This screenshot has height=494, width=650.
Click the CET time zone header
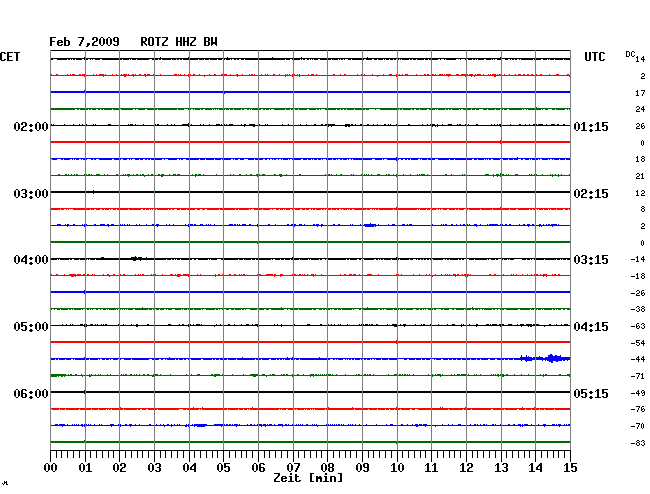pos(10,57)
